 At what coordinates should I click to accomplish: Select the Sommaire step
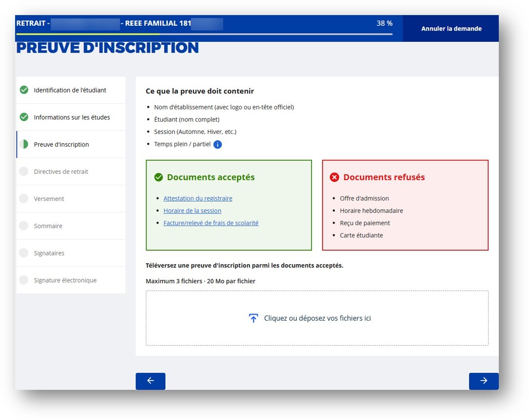tap(71, 226)
